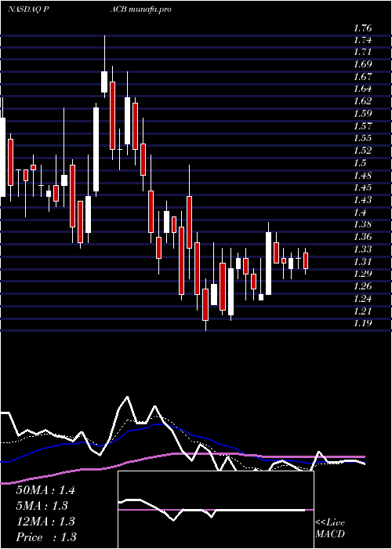The image size is (392, 549).
Task: Click the 'NASDAQ P' header text
Action: click(x=30, y=9)
